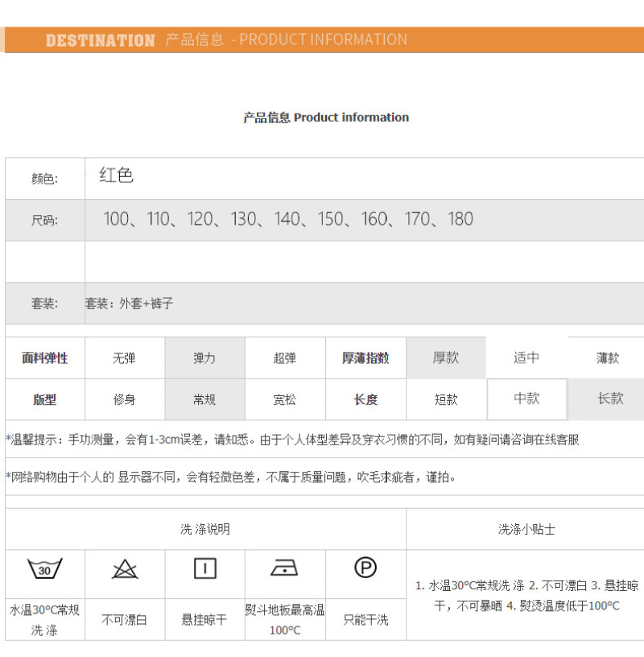The image size is (644, 657).
Task: Click the hang-dry square icon
Action: tap(205, 568)
